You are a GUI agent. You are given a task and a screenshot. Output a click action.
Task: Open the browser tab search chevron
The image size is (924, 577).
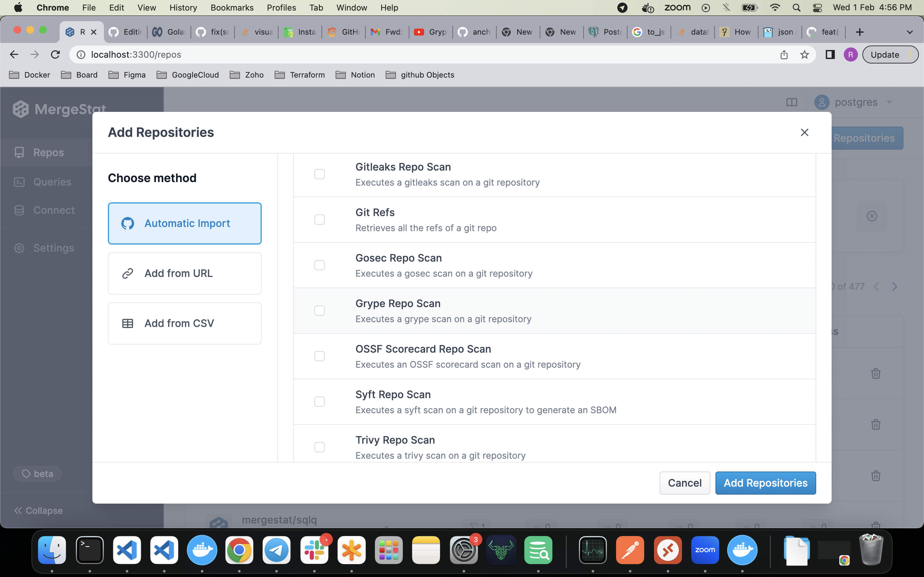[910, 32]
